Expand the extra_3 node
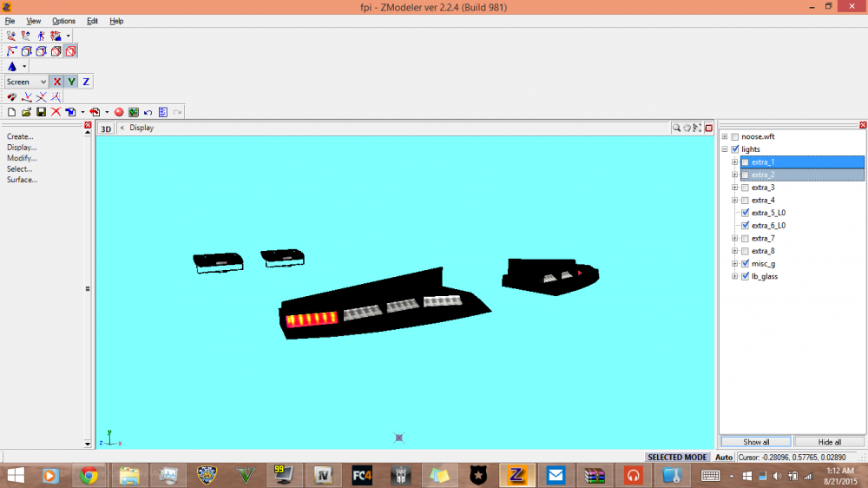 pos(734,188)
